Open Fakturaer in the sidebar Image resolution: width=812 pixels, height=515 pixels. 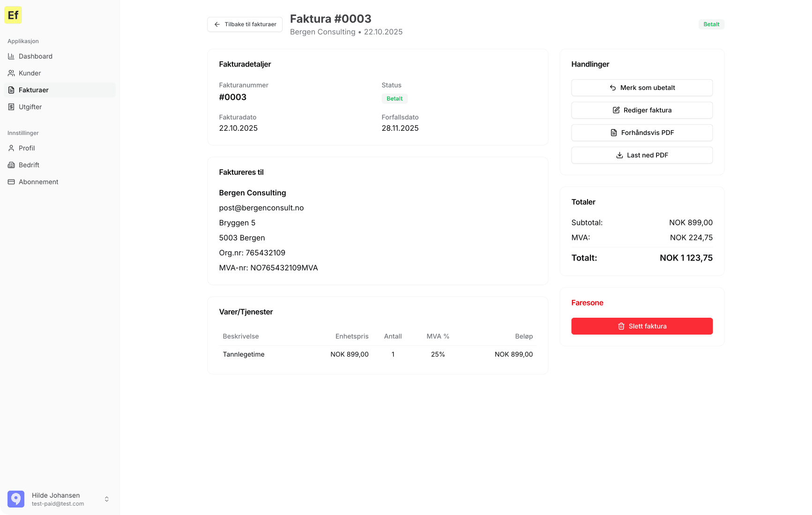pyautogui.click(x=34, y=90)
